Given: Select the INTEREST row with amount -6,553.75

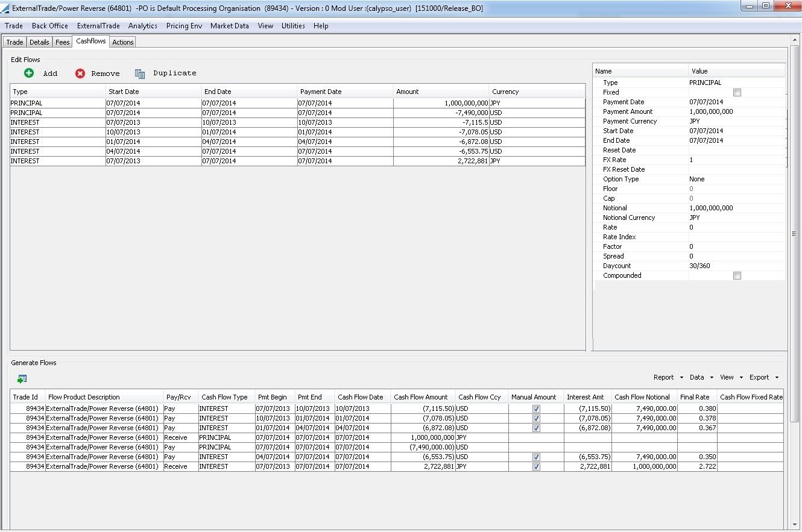Looking at the screenshot, I should (297, 151).
